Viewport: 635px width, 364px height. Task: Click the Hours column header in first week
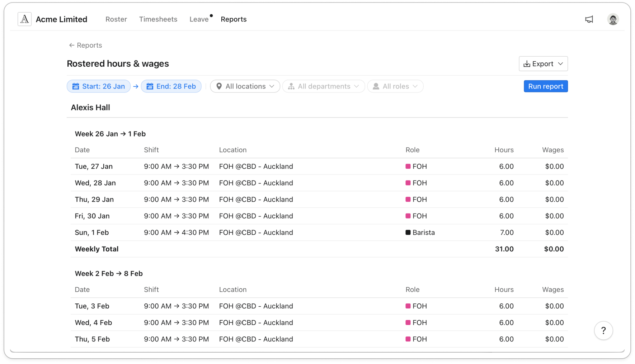tap(504, 150)
